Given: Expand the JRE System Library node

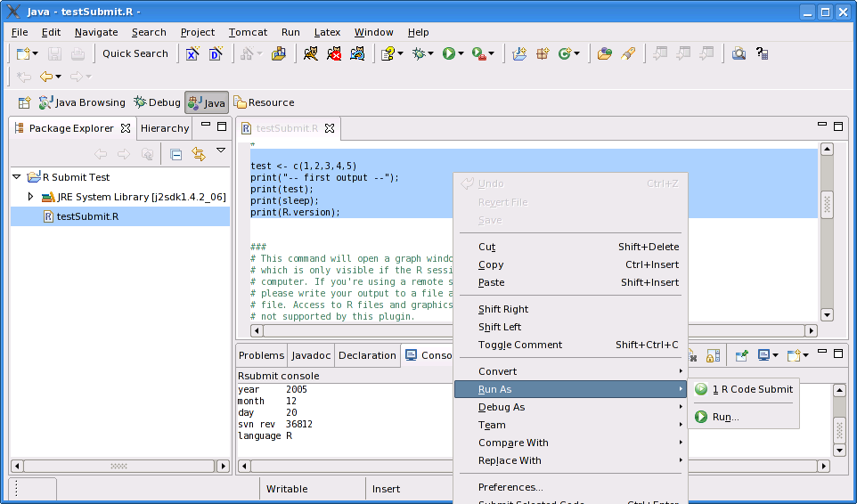Looking at the screenshot, I should click(30, 197).
